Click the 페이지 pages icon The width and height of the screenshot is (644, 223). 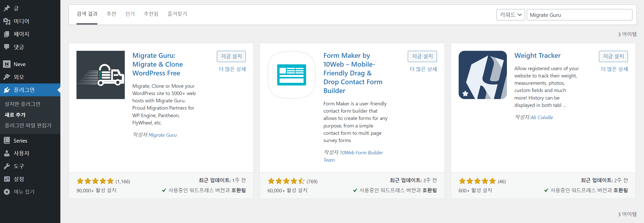tap(7, 34)
